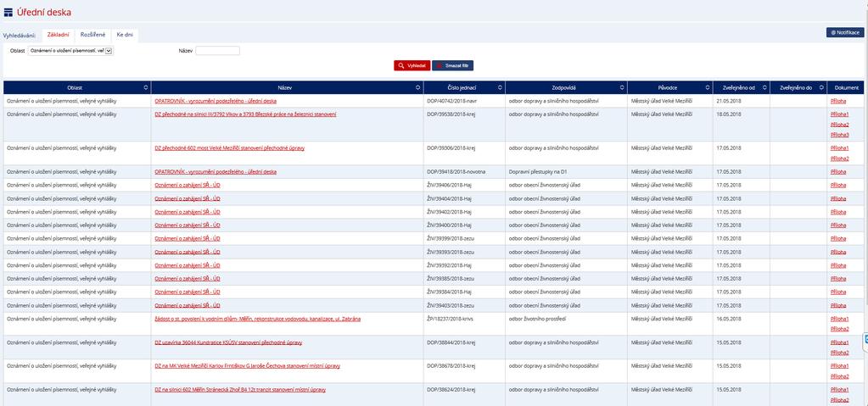Sort the table by Oblast column arrows
Viewport: 868px width, 406px height.
coord(146,88)
